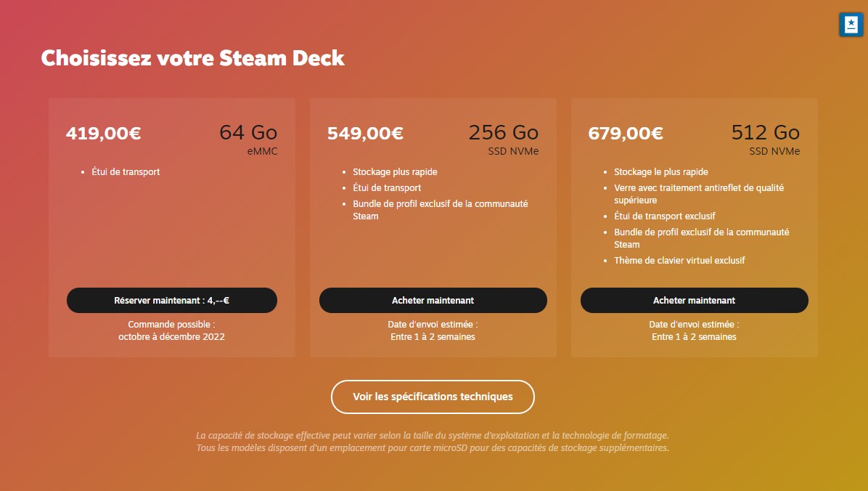Open Voir les spécifications techniques
The image size is (868, 491).
433,397
